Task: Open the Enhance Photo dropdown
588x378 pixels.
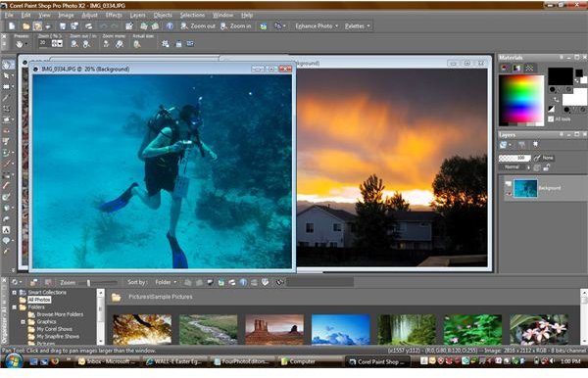Action: pos(317,25)
